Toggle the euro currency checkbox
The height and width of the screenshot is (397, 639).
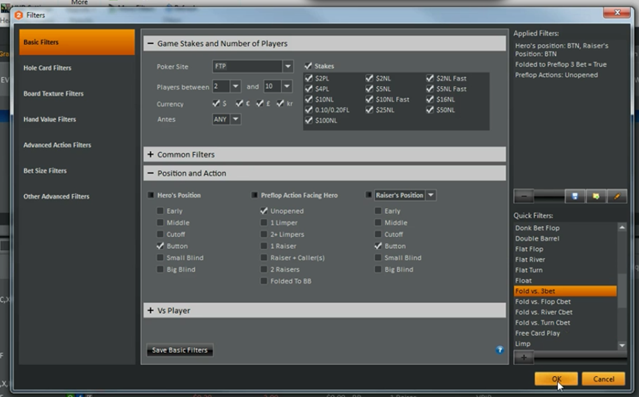click(239, 104)
